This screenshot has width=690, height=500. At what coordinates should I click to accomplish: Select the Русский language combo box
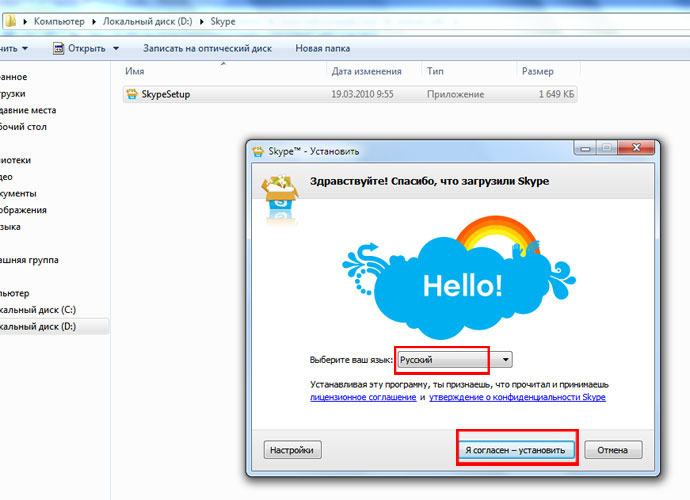pyautogui.click(x=455, y=360)
